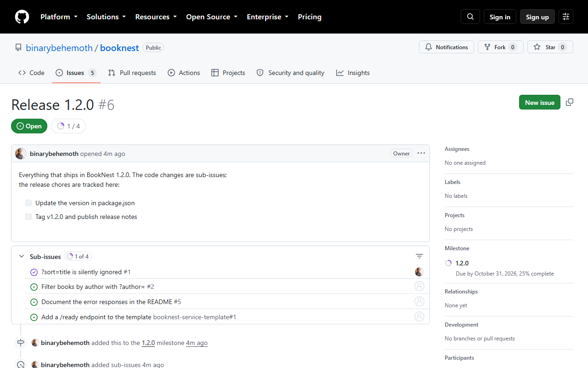
Task: Click the closed-status icon of sub-issue #1
Action: pos(34,272)
